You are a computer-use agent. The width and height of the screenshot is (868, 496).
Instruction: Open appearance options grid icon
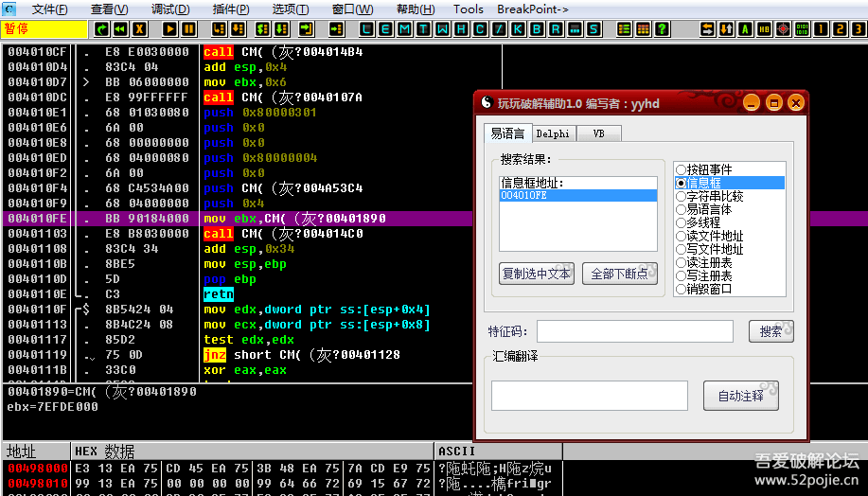(x=643, y=28)
